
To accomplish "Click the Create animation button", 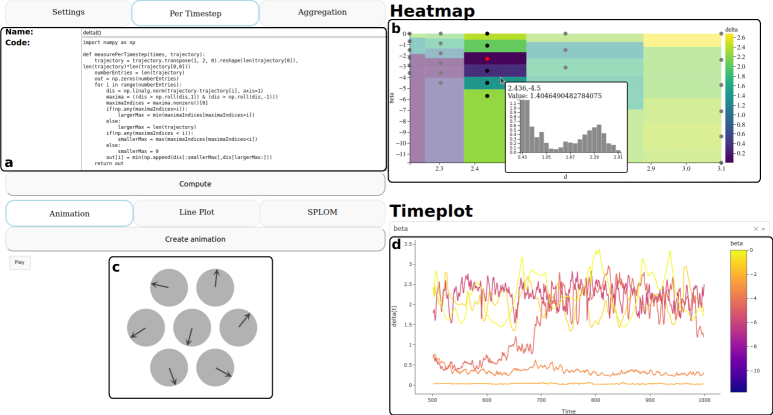I will 195,239.
